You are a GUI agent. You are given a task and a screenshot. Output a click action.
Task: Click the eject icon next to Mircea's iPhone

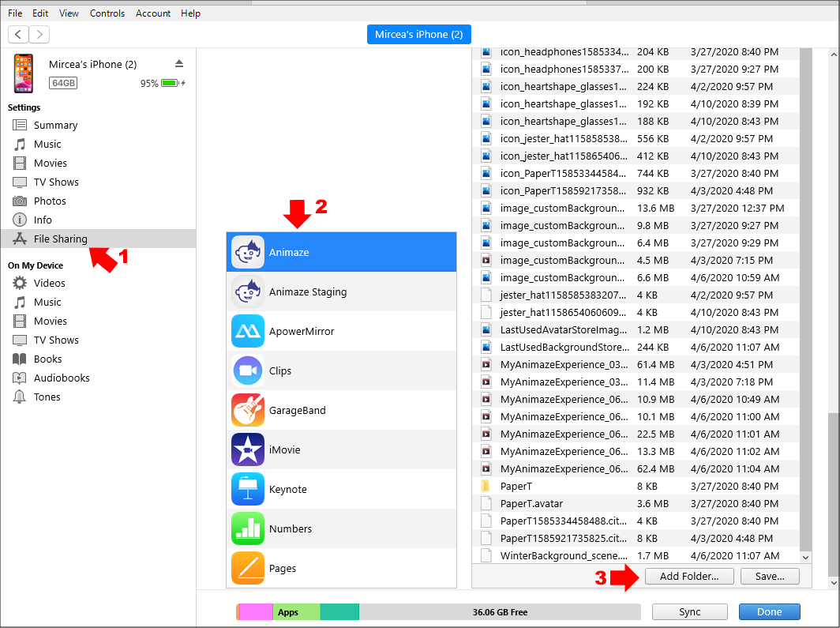coord(179,64)
